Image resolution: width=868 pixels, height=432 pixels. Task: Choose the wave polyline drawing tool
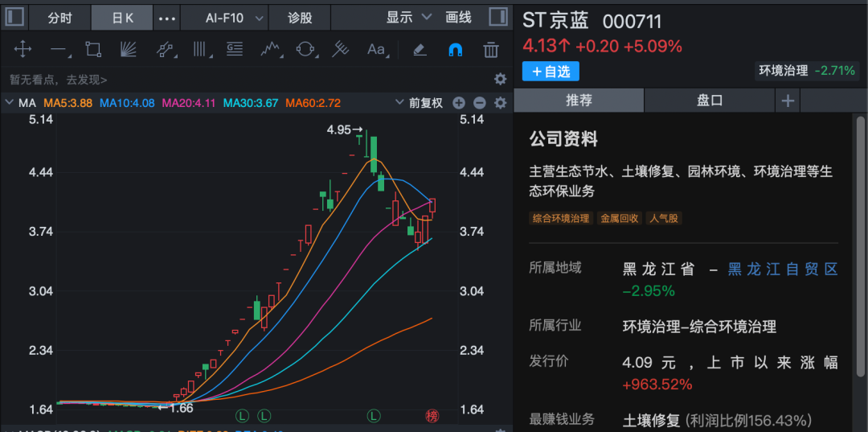[x=271, y=50]
